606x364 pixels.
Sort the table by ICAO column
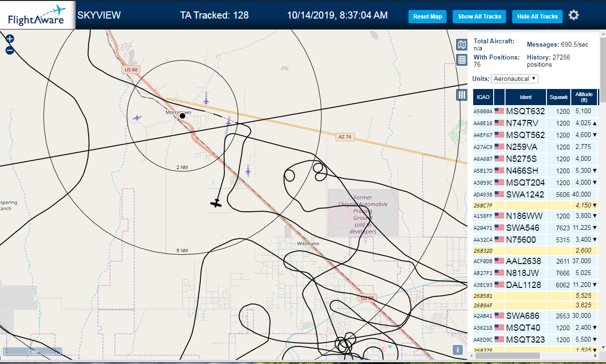tap(483, 97)
